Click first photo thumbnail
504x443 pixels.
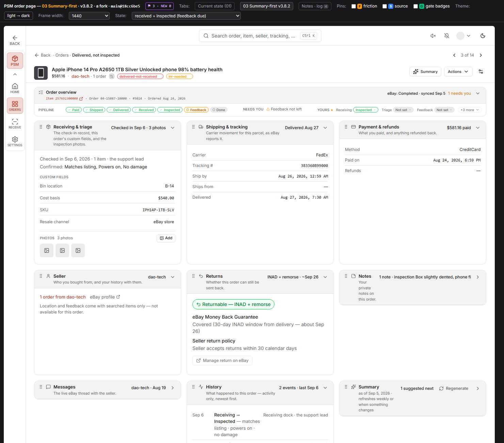pyautogui.click(x=47, y=250)
